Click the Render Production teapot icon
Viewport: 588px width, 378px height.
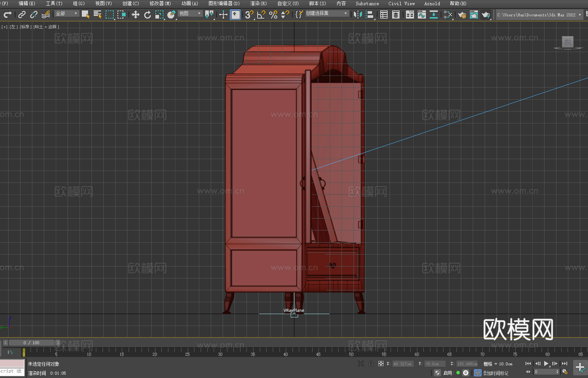tap(486, 14)
